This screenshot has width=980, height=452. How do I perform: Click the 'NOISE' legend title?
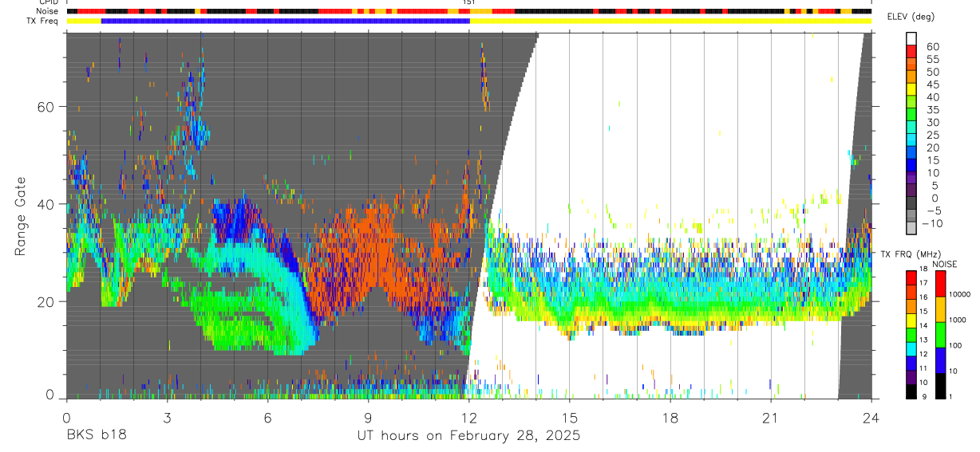click(946, 264)
